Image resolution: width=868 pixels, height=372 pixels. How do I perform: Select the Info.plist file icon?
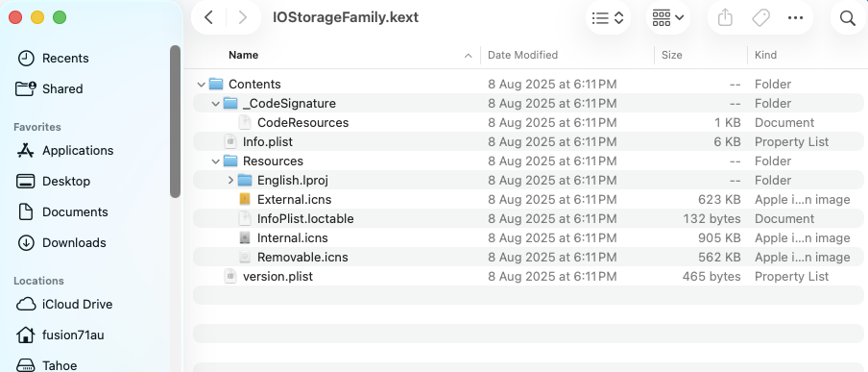[x=230, y=142]
